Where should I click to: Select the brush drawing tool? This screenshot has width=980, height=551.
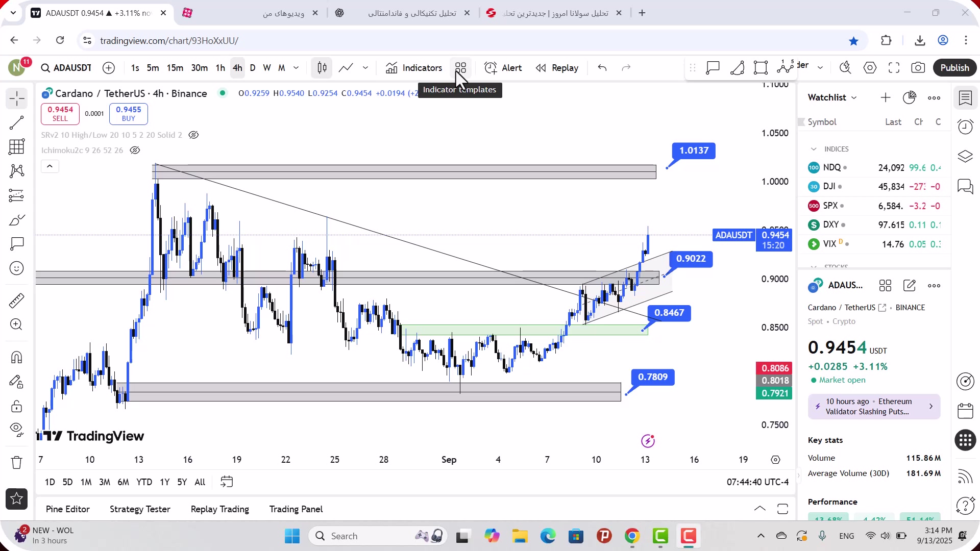(x=17, y=220)
